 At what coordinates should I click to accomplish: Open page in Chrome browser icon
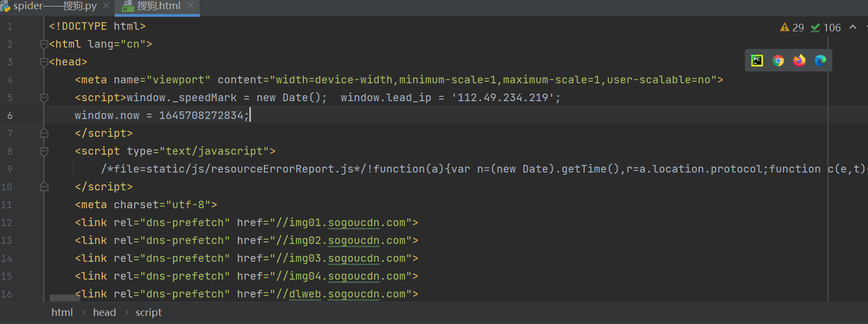click(778, 61)
